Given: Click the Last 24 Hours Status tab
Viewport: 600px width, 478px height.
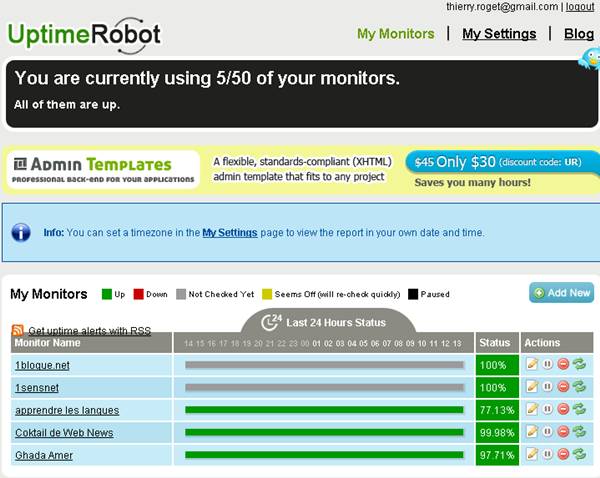Looking at the screenshot, I should [328, 321].
